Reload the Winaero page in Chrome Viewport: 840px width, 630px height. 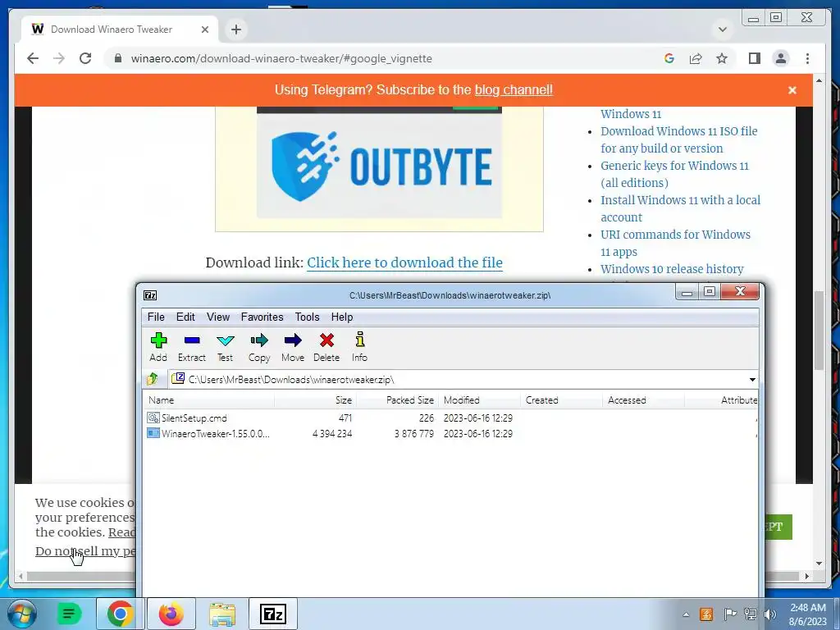tap(85, 58)
